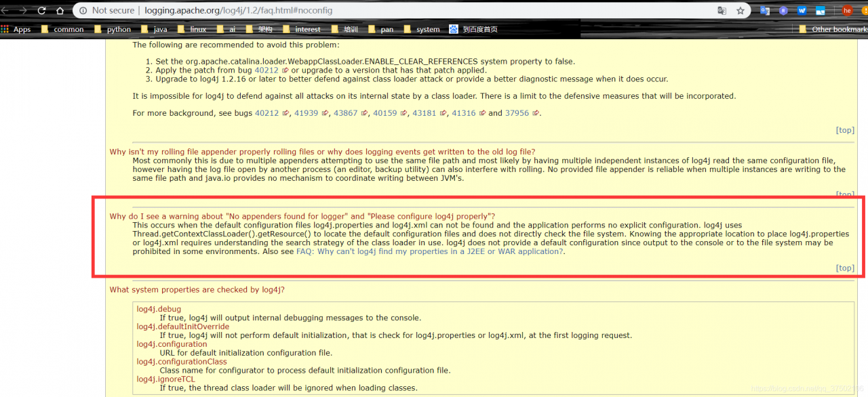Open the 架构 bookmarks folder
The height and width of the screenshot is (397, 868).
259,29
